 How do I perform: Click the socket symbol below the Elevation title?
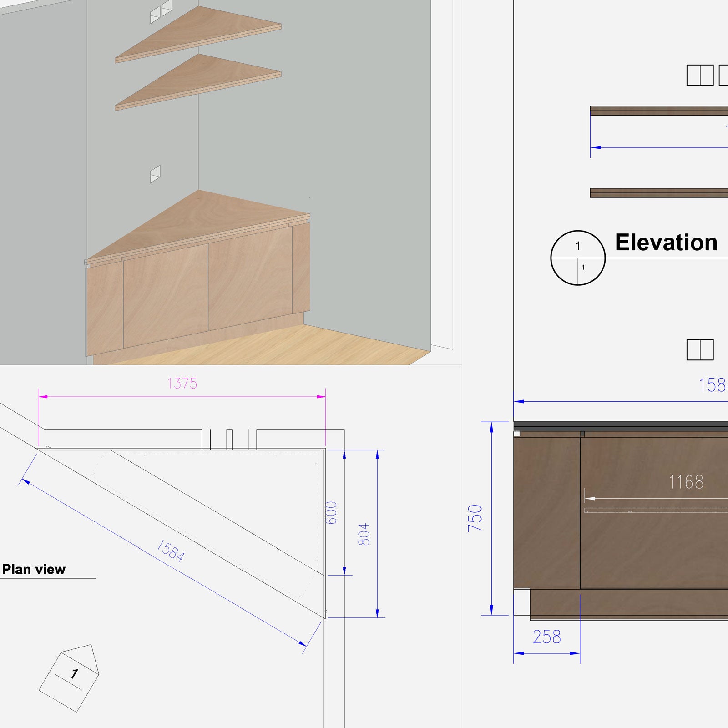point(700,349)
